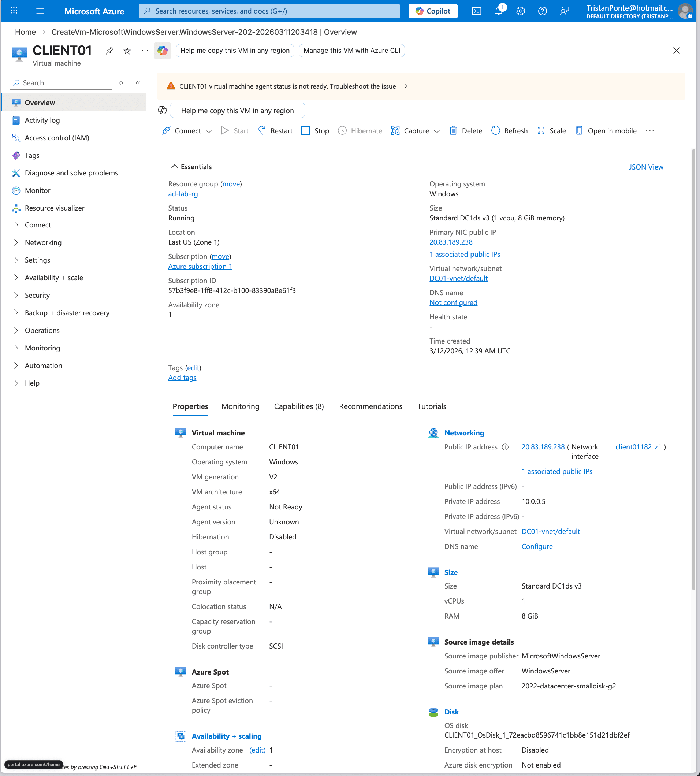Select the Properties tab
Image resolution: width=700 pixels, height=776 pixels.
[x=190, y=406]
